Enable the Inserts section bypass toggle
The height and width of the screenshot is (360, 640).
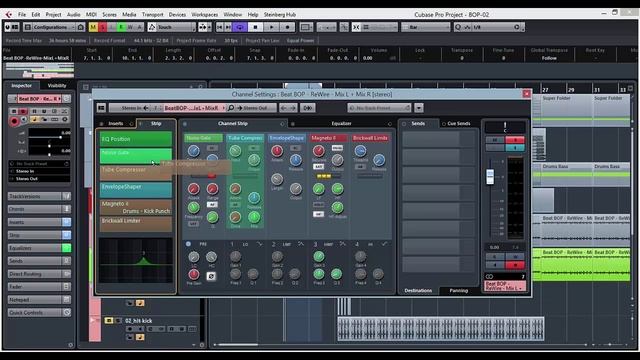[x=101, y=124]
